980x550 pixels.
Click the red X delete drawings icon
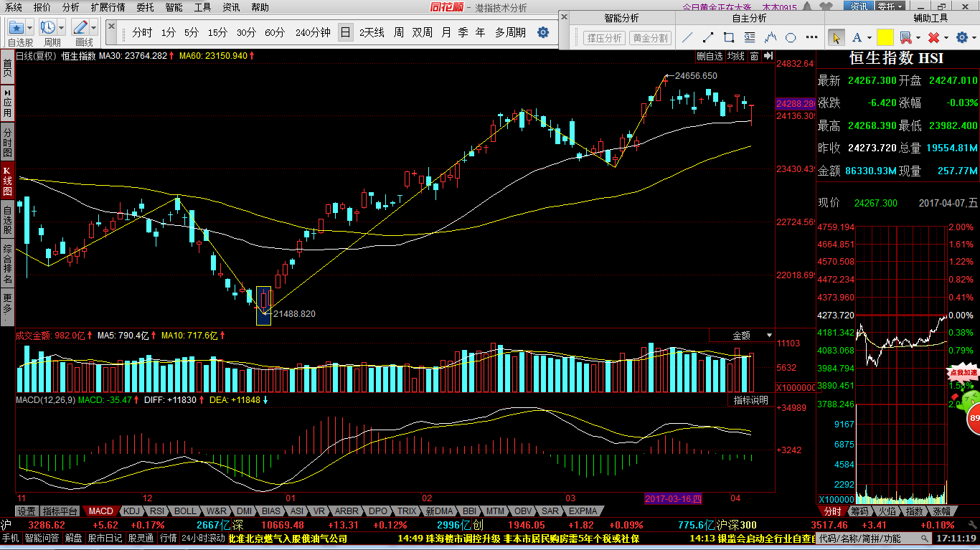(933, 37)
